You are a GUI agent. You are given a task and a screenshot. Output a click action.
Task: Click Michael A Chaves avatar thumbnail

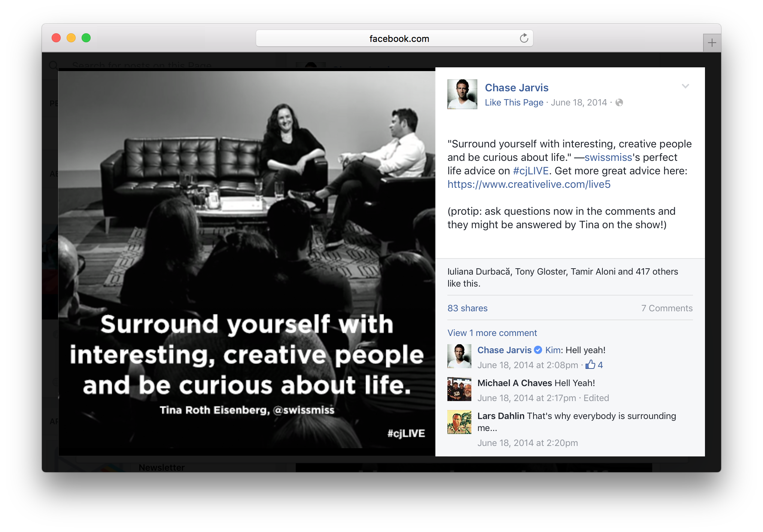[459, 389]
